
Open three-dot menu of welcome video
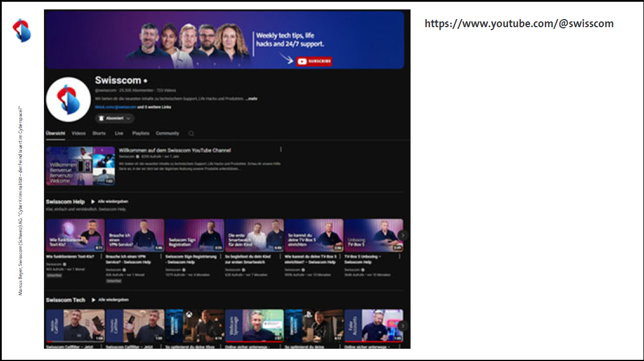(281, 149)
